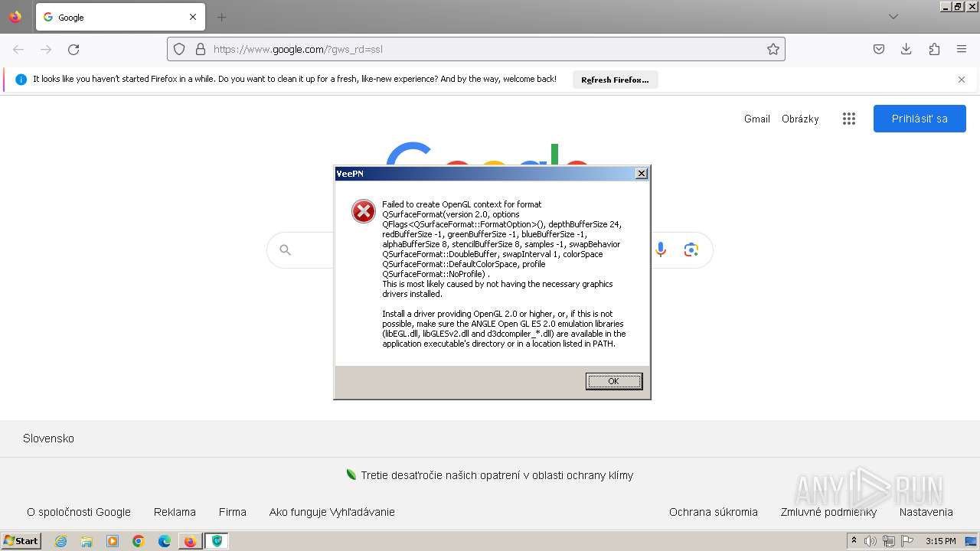Open the Windows Start menu

pos(21,541)
